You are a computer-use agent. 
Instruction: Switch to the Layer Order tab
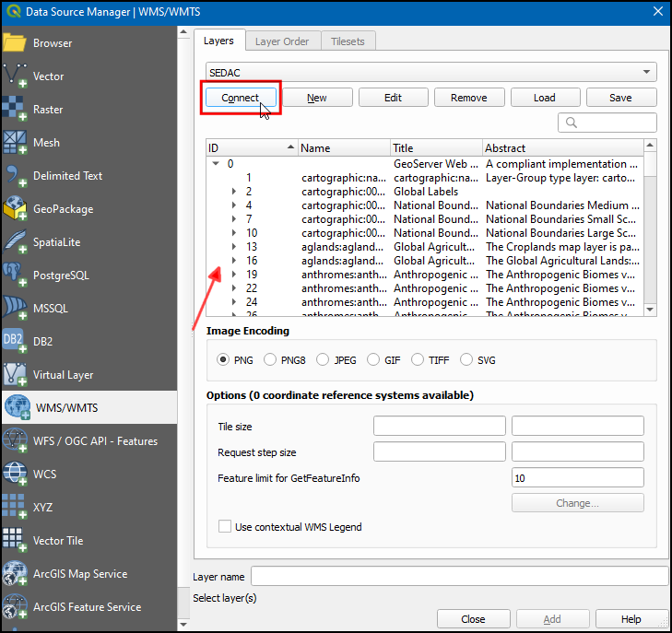click(x=282, y=41)
